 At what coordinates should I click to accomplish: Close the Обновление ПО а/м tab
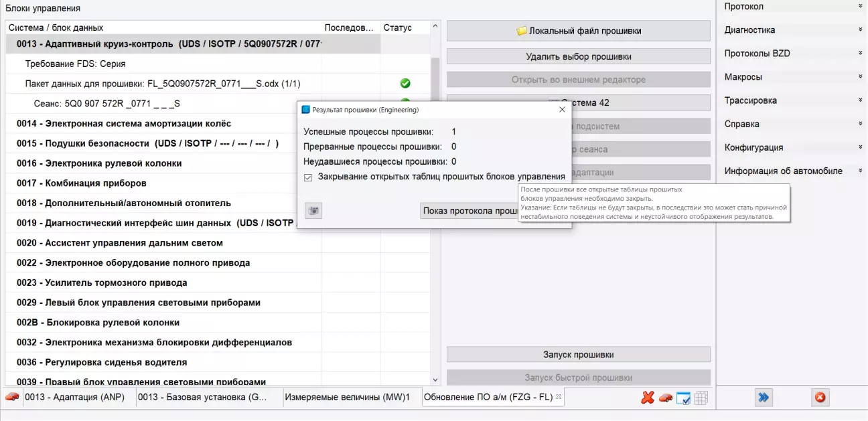point(559,396)
